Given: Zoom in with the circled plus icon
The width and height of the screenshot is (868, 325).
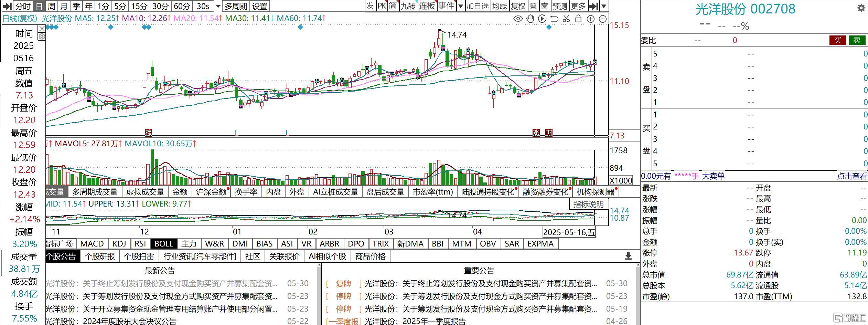Looking at the screenshot, I should [x=590, y=19].
